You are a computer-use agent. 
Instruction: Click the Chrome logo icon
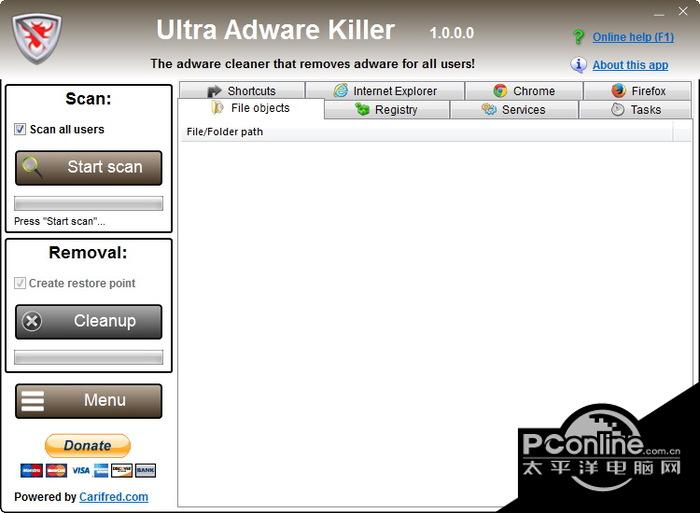(500, 91)
